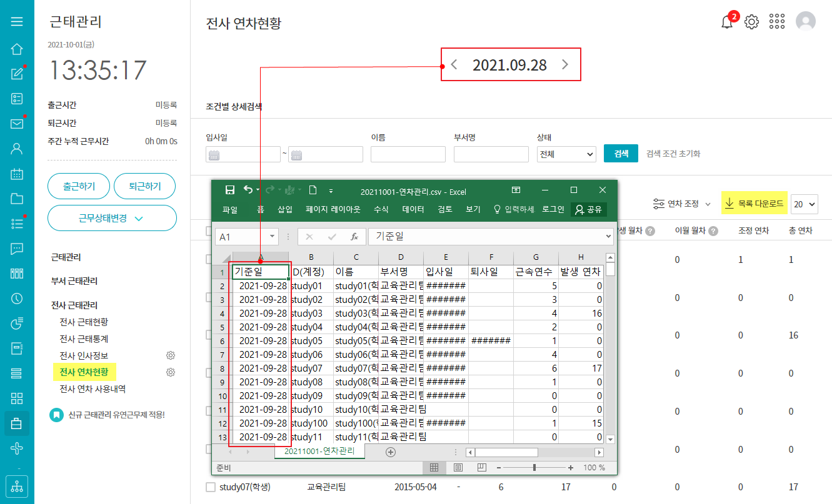Click the 검색 button

pyautogui.click(x=621, y=154)
